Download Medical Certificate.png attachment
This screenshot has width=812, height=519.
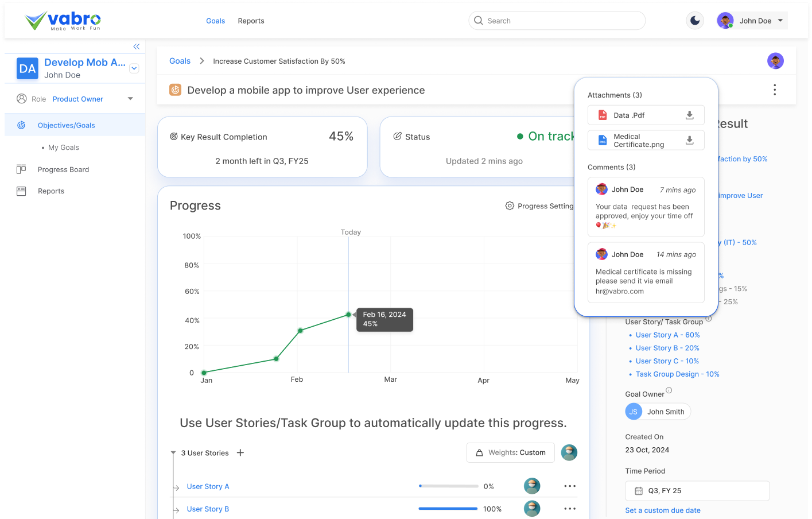coord(689,141)
